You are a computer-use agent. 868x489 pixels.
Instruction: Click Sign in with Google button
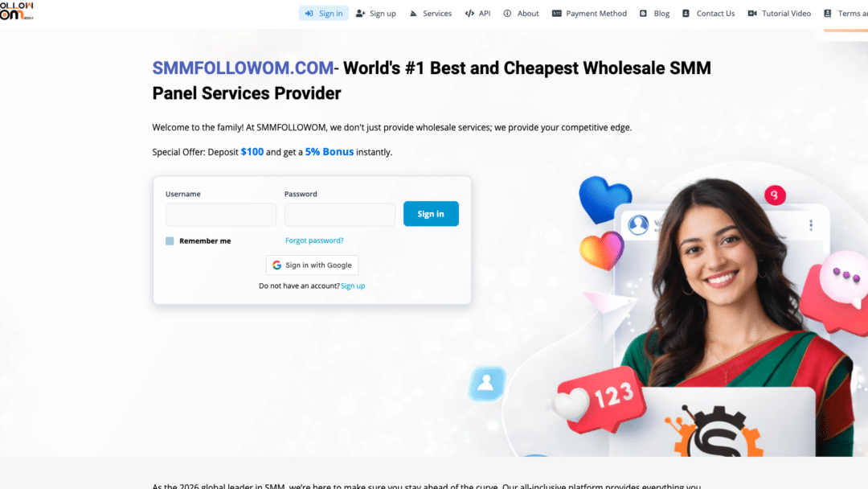[312, 265]
